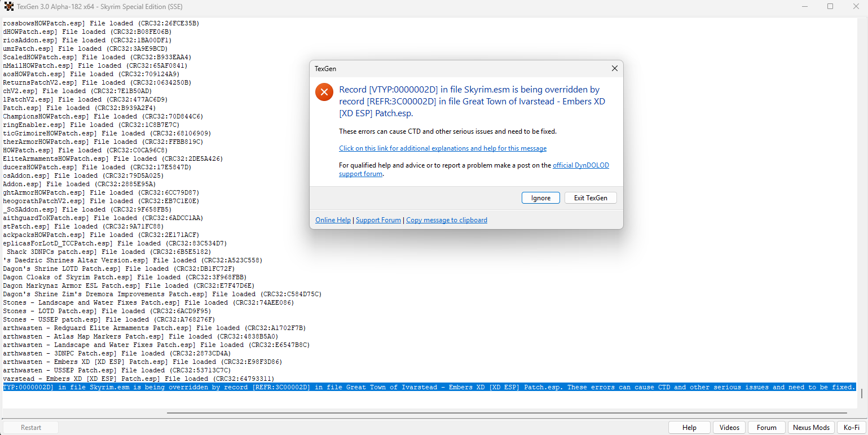
Task: Open link for additional explanations and help
Action: point(443,148)
